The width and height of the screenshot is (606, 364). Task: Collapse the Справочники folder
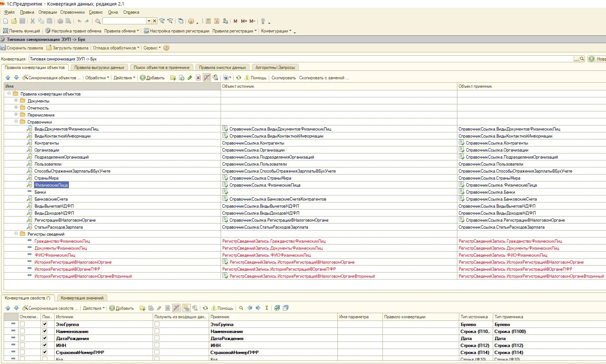click(x=16, y=121)
